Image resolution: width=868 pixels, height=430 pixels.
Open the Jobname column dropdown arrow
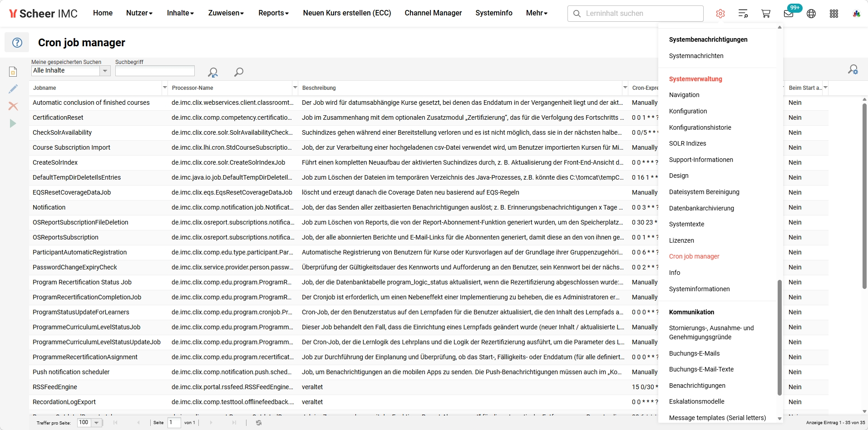[164, 88]
